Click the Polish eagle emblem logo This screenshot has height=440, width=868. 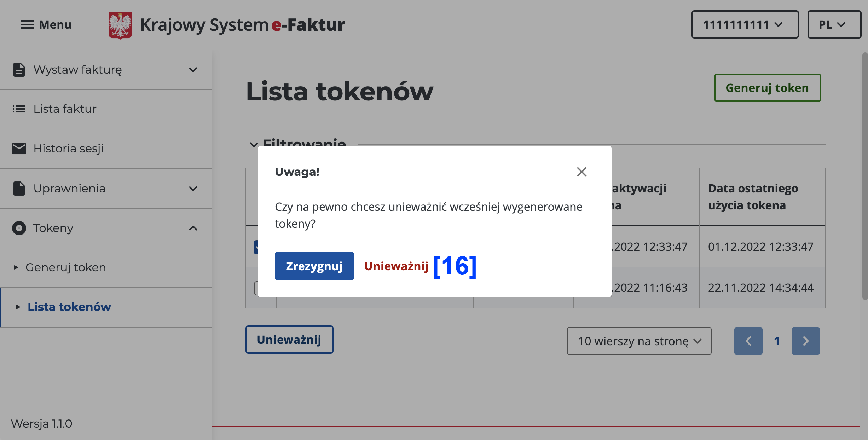click(x=120, y=25)
